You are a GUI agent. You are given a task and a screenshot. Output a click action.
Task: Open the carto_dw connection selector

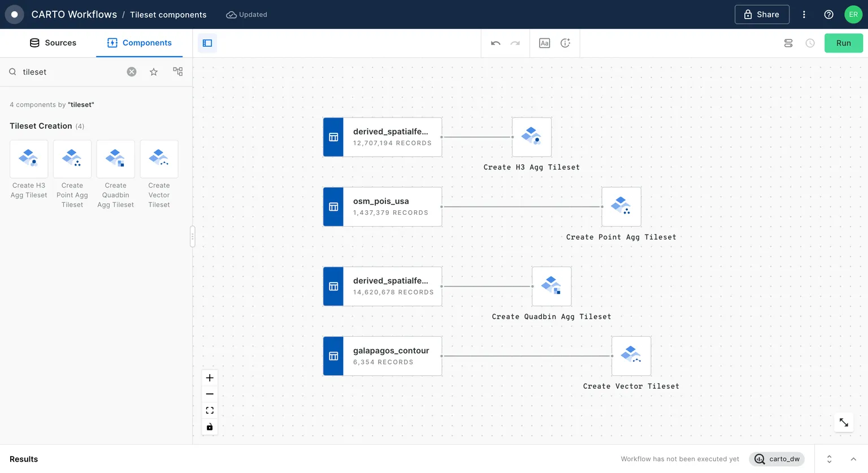point(776,459)
